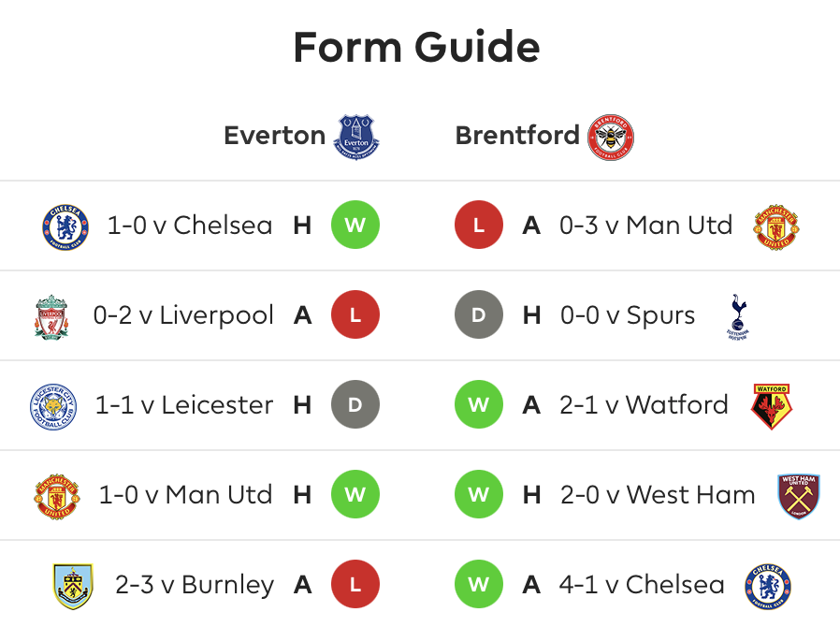The image size is (840, 627).
Task: Select the Brentford team name heading
Action: coord(517,135)
